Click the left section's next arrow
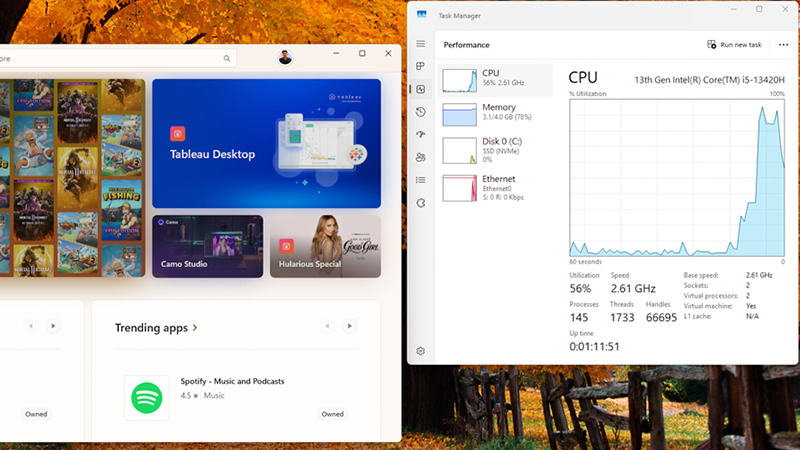Image resolution: width=800 pixels, height=450 pixels. click(53, 326)
